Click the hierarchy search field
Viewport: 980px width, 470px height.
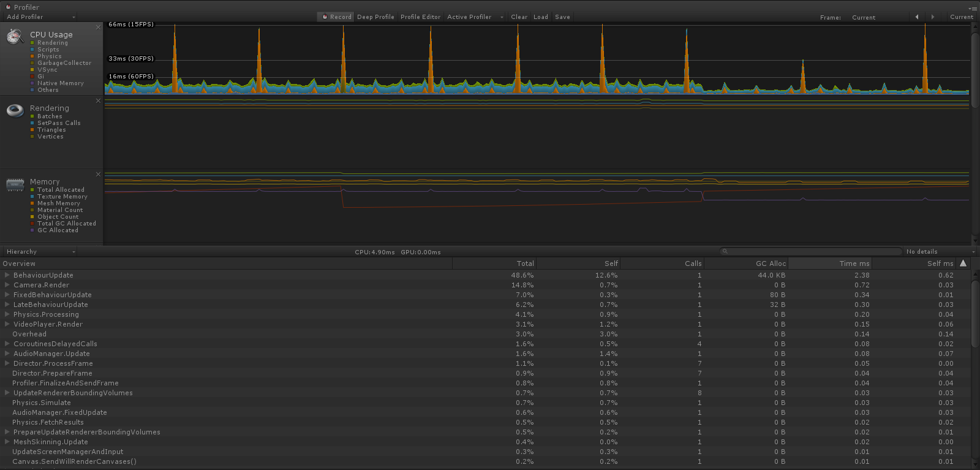coord(812,251)
